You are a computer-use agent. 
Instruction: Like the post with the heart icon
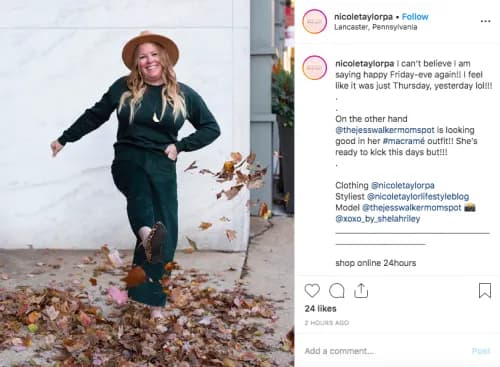pos(312,291)
